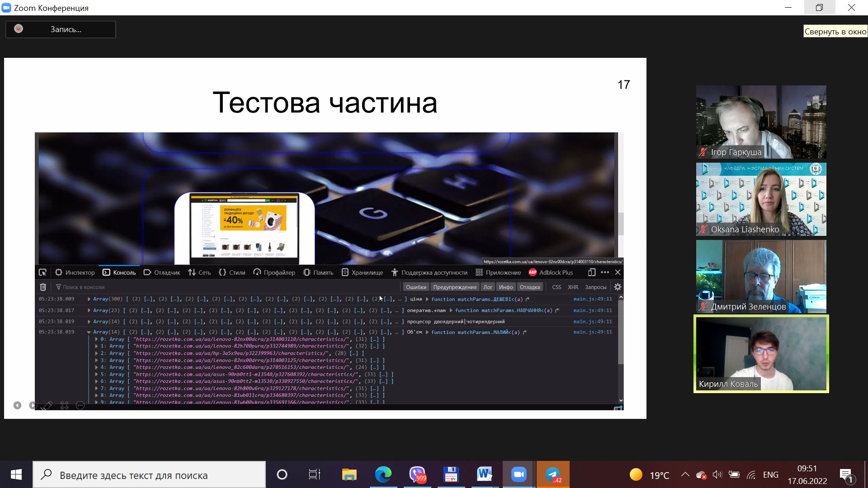Clear console with trash icon
Image resolution: width=868 pixels, height=488 pixels.
[x=43, y=287]
